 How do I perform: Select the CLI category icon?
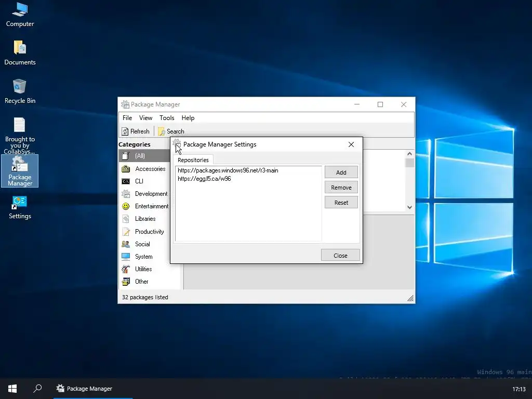[x=126, y=181]
